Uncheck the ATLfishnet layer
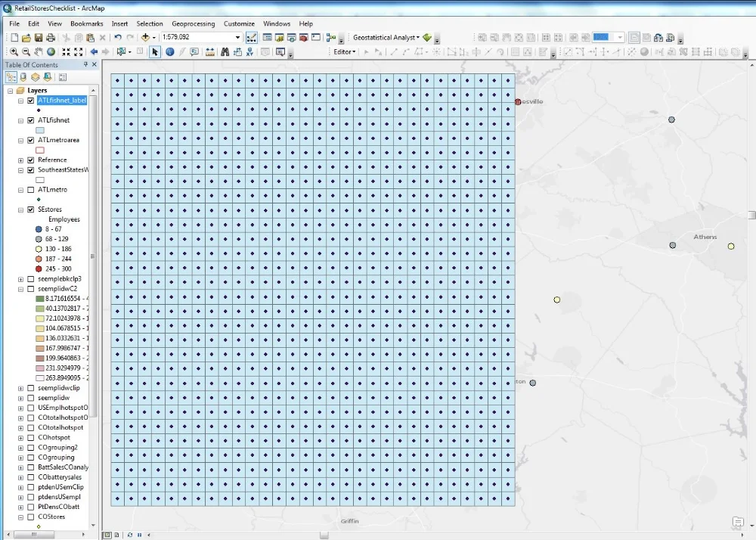Viewport: 756px width, 540px height. click(31, 120)
